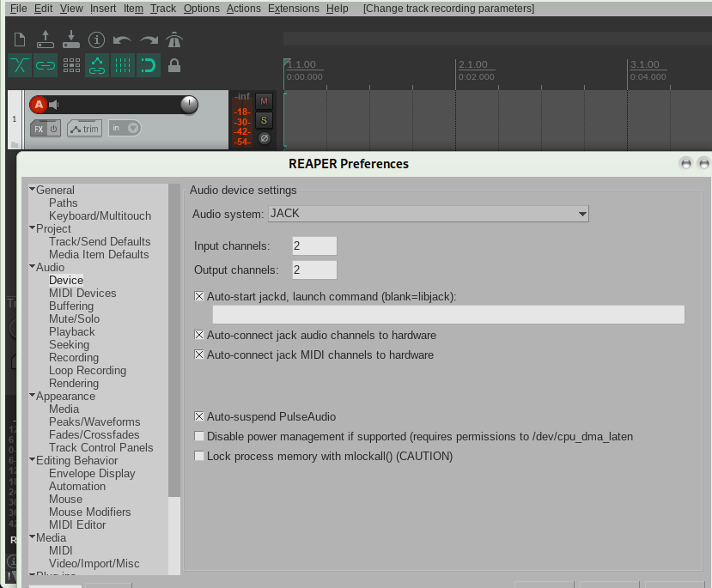Image resolution: width=712 pixels, height=588 pixels.
Task: Open the Paths preferences page
Action: tap(63, 203)
